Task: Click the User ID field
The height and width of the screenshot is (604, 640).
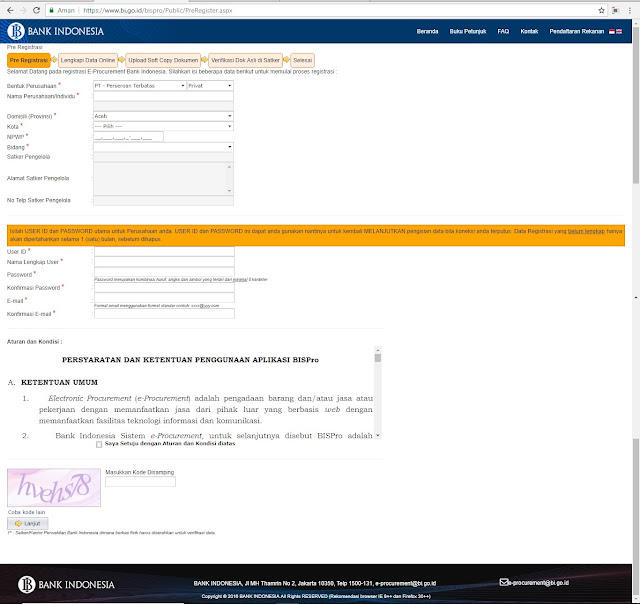Action: point(164,251)
